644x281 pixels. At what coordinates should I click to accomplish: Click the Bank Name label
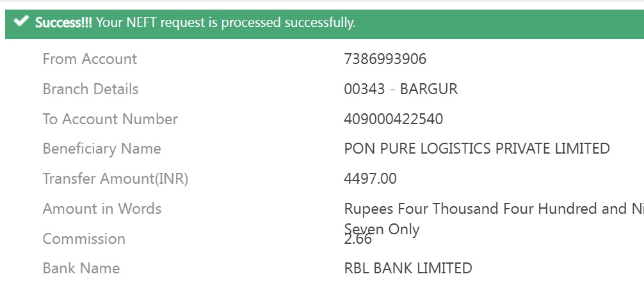pos(81,268)
